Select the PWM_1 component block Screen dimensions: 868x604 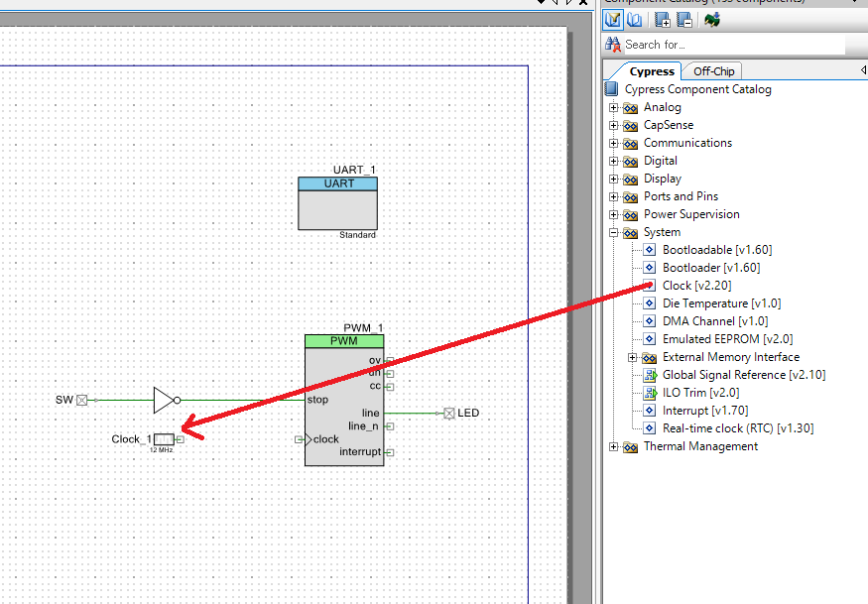point(344,400)
